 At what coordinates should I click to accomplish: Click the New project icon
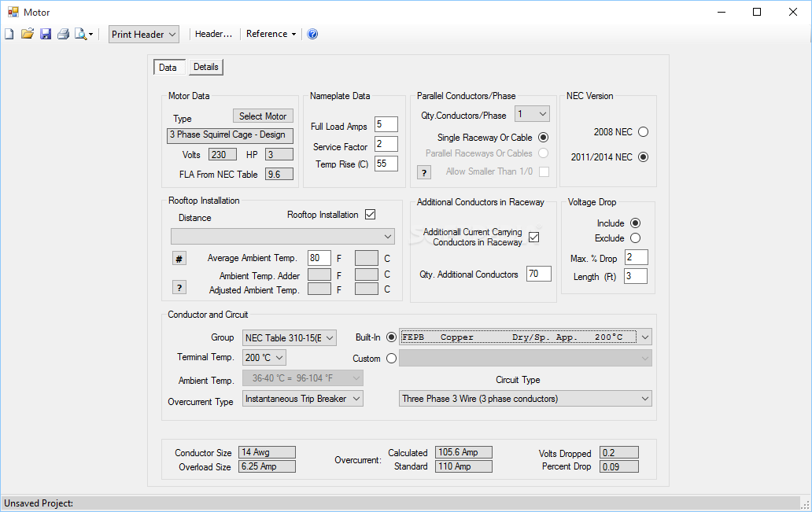click(x=9, y=34)
